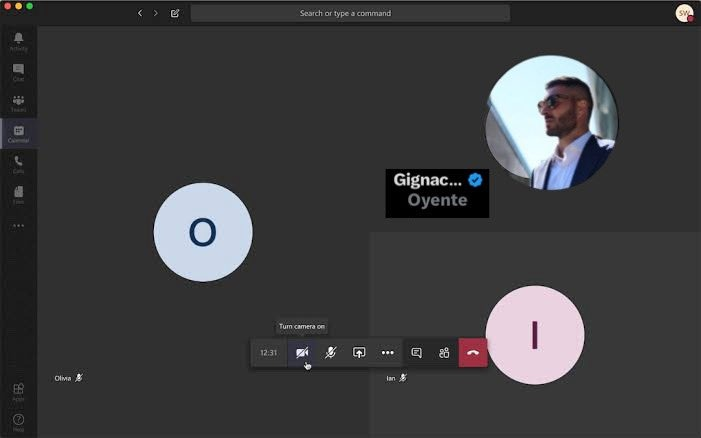This screenshot has height=438, width=701.
Task: Open the Calls phone icon
Action: (18, 164)
